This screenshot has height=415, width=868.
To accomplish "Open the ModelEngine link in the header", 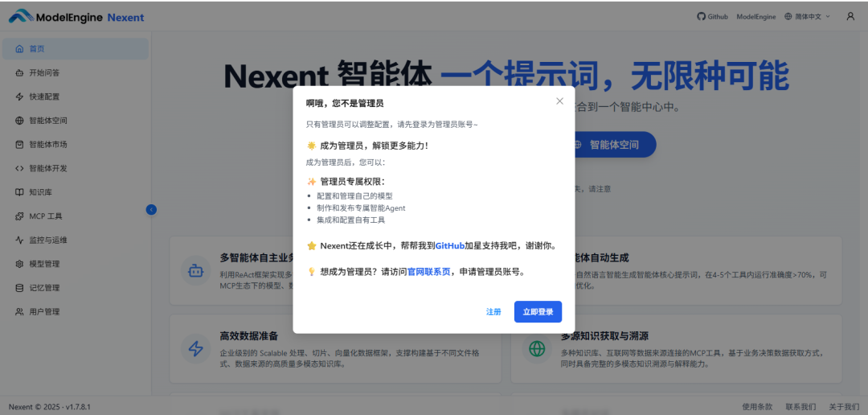I will 756,17.
